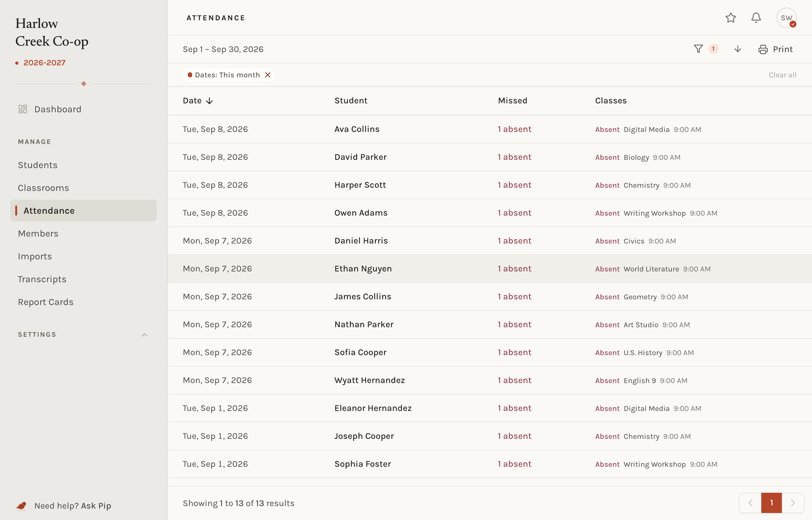Open Ava Collins attendance row
Viewport: 812px width, 520px height.
[489, 129]
